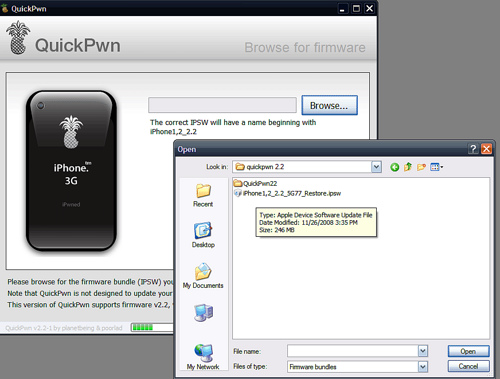Viewport: 500px width, 379px height.
Task: Cancel the Open dialog
Action: 468,366
